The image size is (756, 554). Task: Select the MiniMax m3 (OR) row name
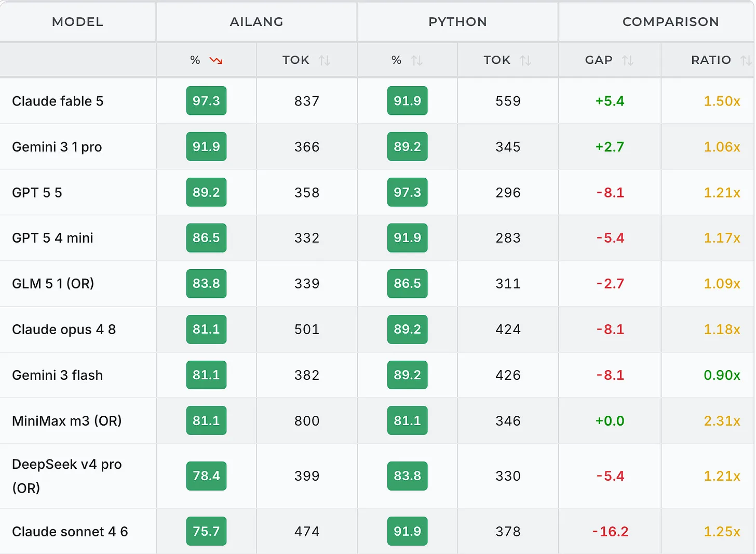pos(66,420)
